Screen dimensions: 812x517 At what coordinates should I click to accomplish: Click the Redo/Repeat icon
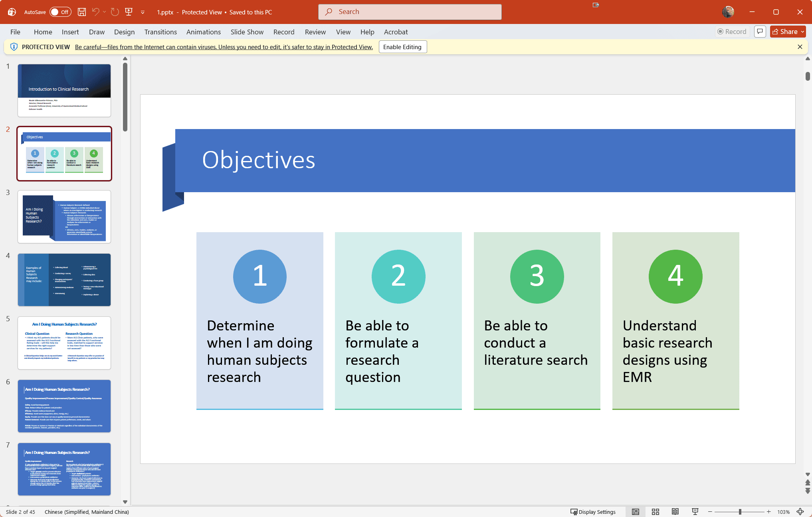(115, 12)
